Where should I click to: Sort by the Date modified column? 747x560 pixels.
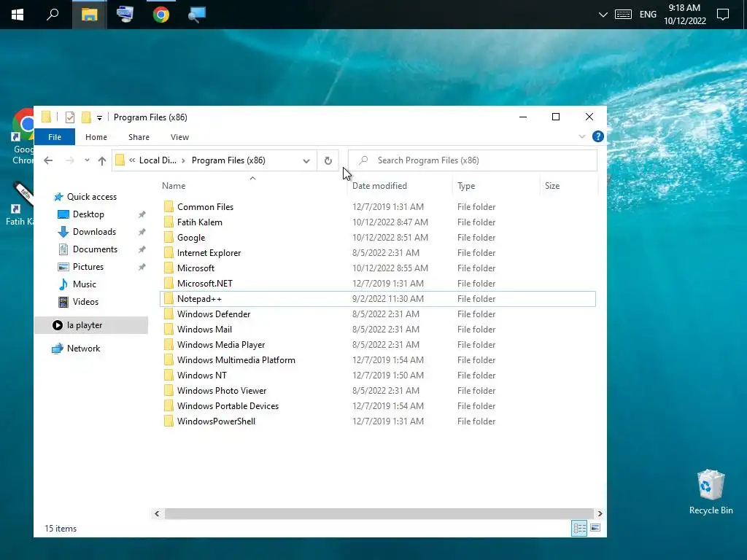(379, 186)
